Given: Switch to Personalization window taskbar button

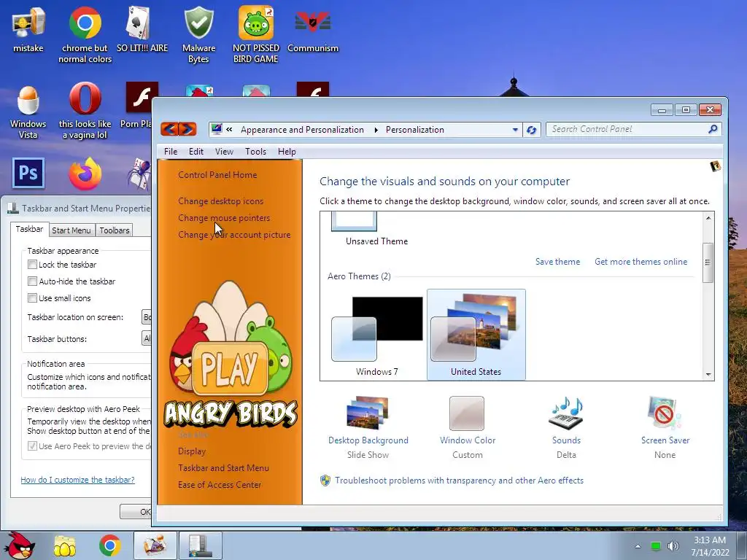Looking at the screenshot, I should (155, 545).
